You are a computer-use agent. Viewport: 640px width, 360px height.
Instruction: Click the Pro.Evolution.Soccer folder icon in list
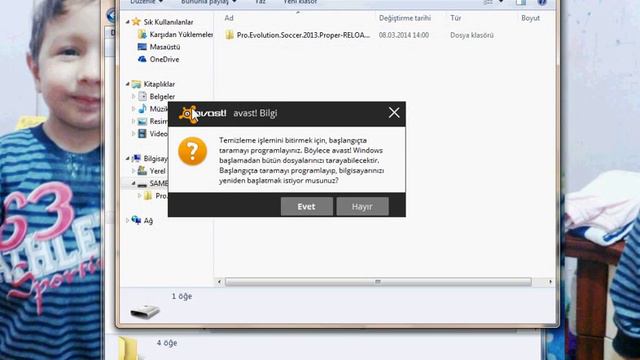(229, 35)
